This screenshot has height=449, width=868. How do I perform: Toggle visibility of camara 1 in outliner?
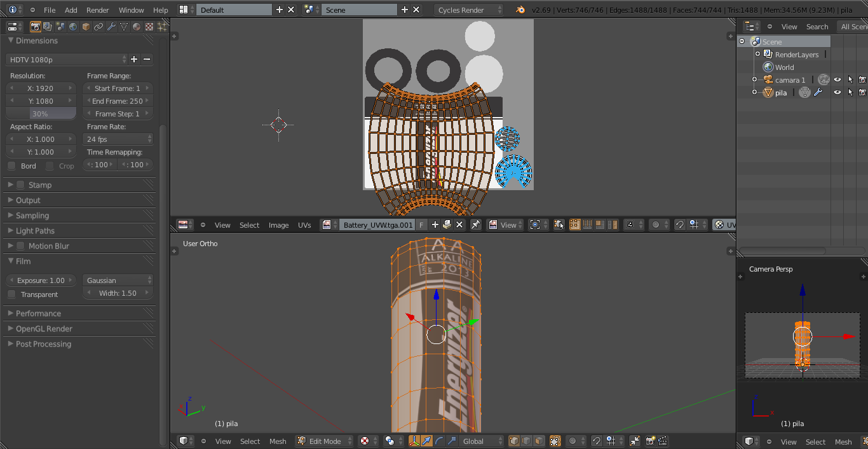[837, 79]
